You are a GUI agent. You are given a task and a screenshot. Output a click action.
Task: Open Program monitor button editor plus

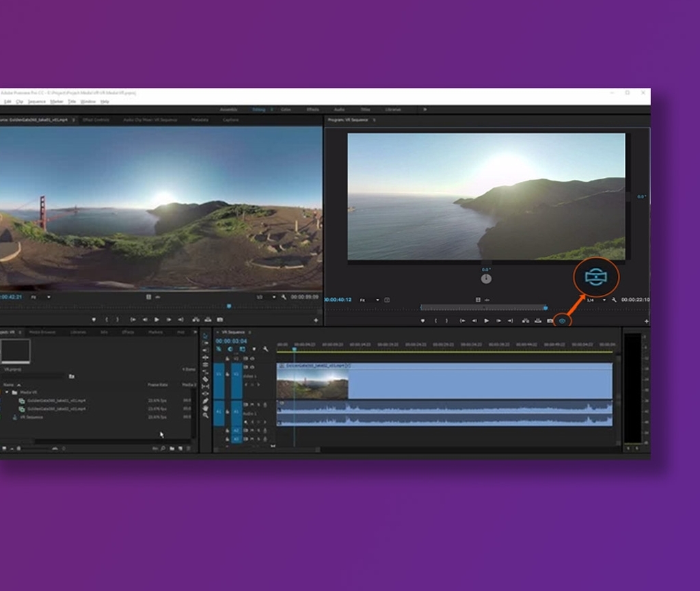click(x=646, y=321)
